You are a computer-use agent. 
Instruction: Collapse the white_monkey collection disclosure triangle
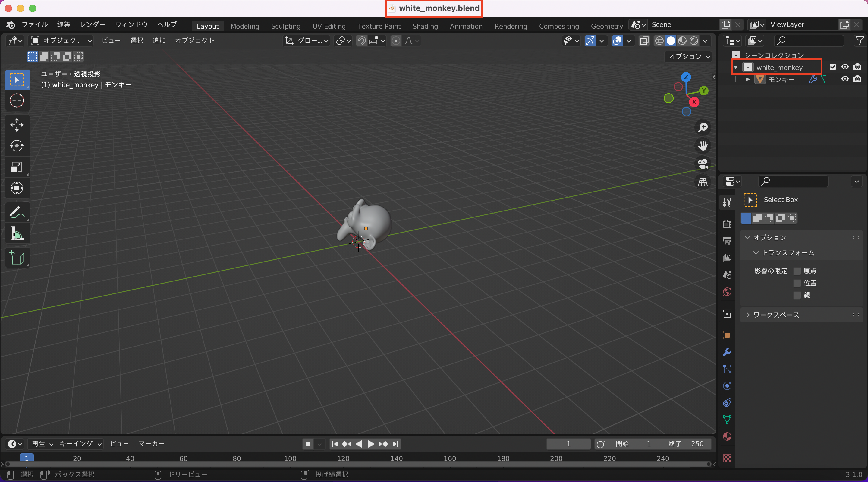736,67
